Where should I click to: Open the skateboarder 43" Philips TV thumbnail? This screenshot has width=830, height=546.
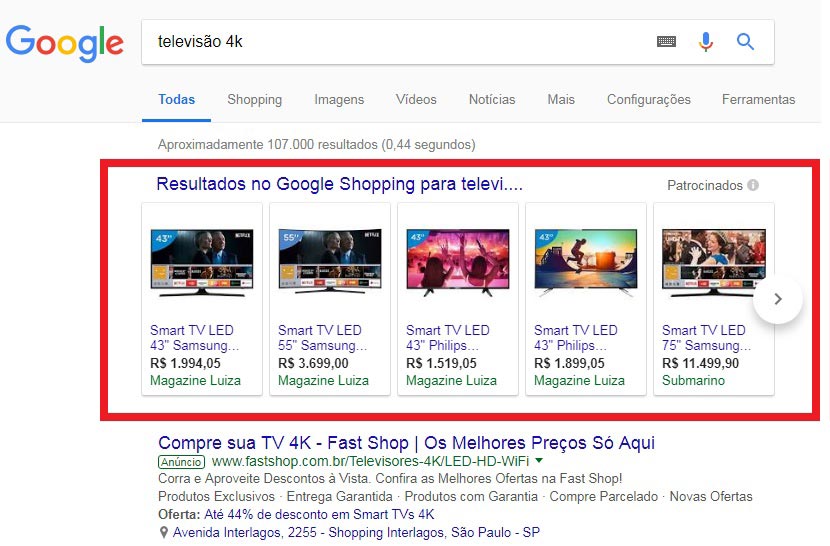coord(586,262)
